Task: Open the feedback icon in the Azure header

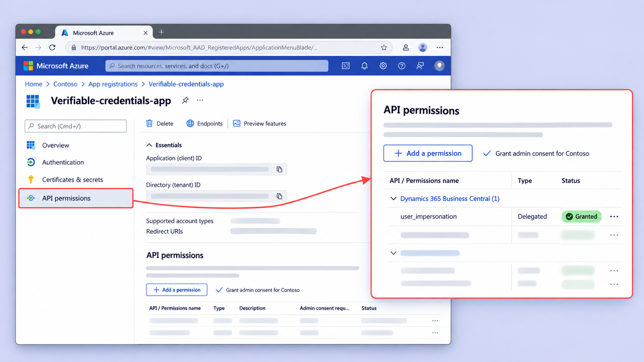Action: (x=420, y=66)
